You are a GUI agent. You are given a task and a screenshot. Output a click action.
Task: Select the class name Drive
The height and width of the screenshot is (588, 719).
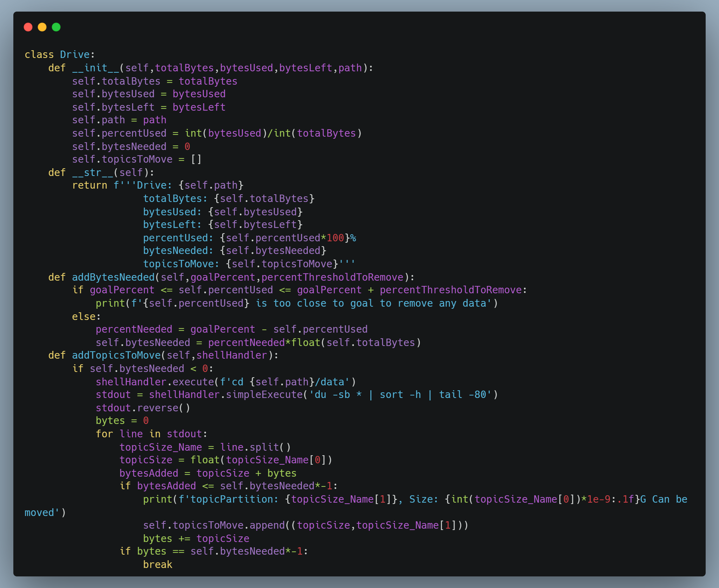(x=75, y=54)
